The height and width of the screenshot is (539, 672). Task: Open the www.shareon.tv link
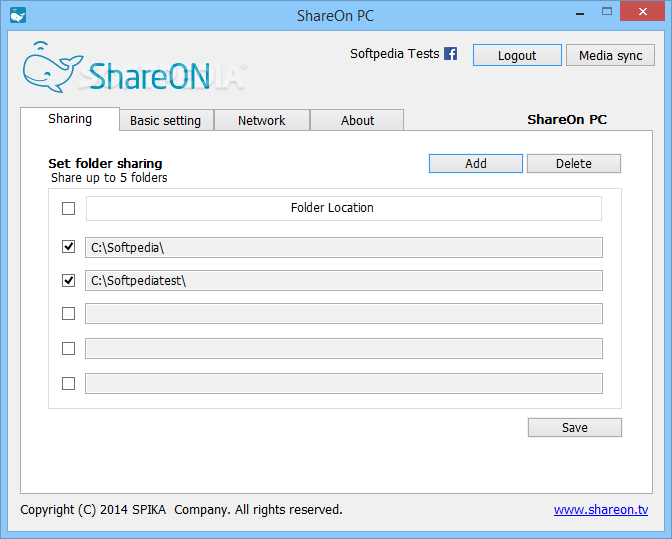(601, 510)
